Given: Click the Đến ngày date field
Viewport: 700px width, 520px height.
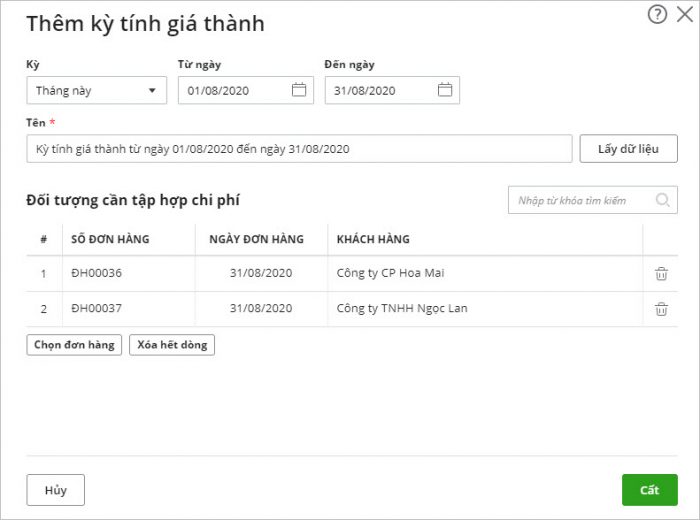Looking at the screenshot, I should point(380,90).
